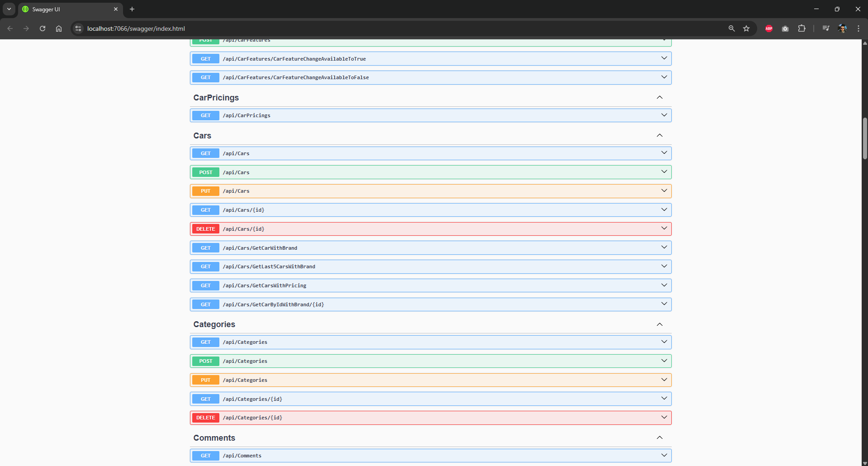Screen dimensions: 868x466
Task: Collapse the CarPricings section
Action: tap(659, 98)
